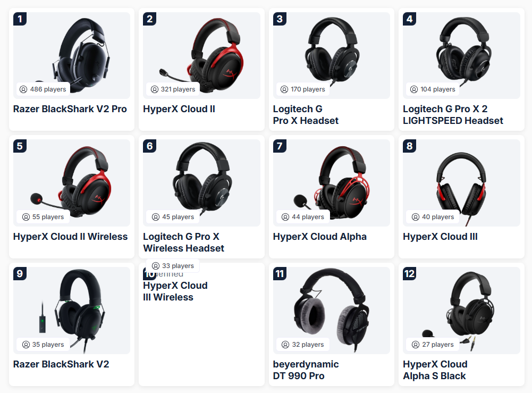Click the HyperX Cloud II Wireless headset image
Image resolution: width=532 pixels, height=393 pixels.
click(x=72, y=183)
